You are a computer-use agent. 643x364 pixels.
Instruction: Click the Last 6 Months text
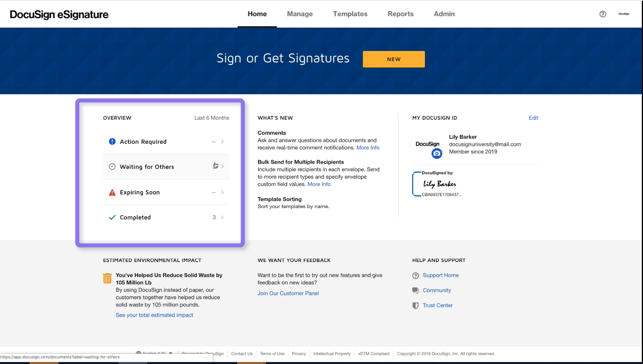point(212,118)
